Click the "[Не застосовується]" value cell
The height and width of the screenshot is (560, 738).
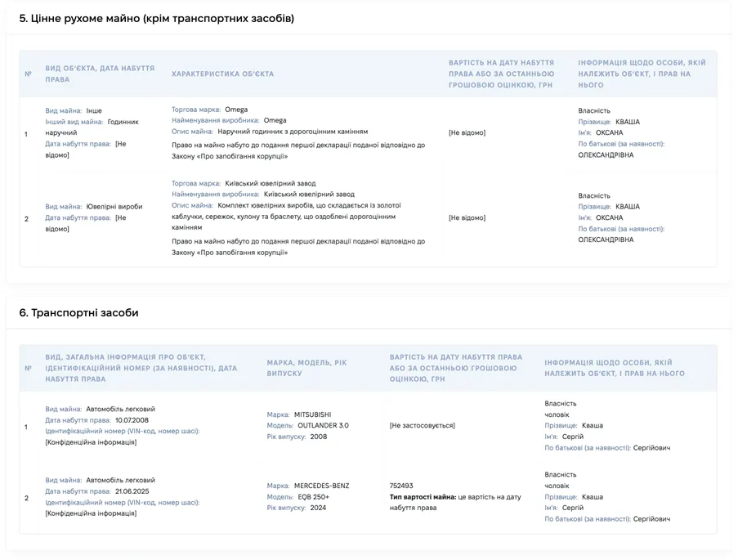(x=423, y=425)
